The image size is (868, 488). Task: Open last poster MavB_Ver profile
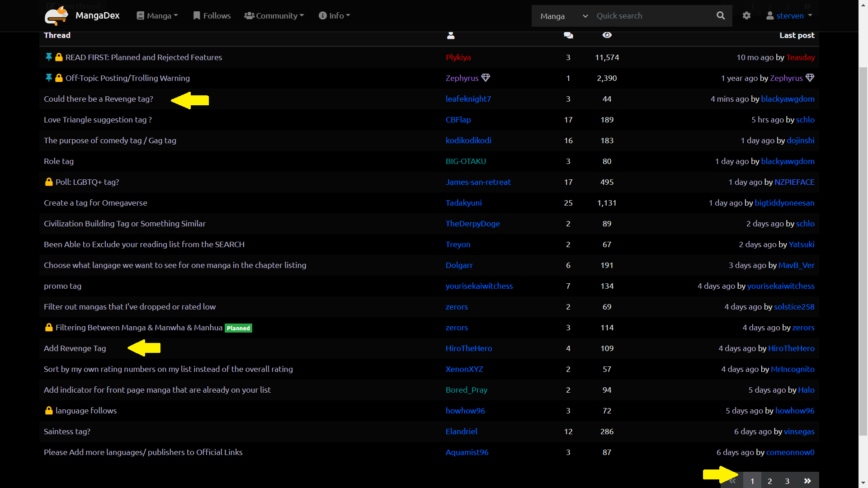coord(797,265)
